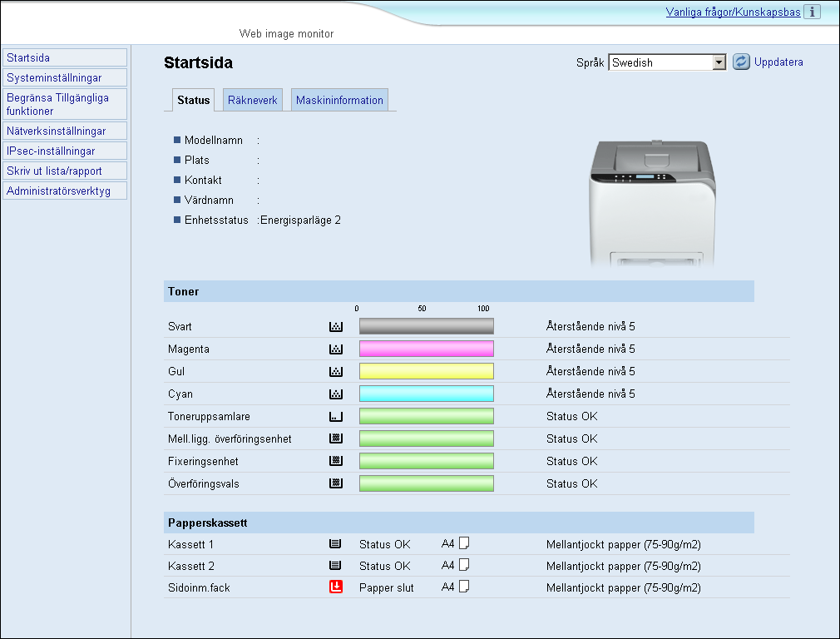Click the Papperskassett section header
Screen dimensions: 840x639
(x=458, y=523)
